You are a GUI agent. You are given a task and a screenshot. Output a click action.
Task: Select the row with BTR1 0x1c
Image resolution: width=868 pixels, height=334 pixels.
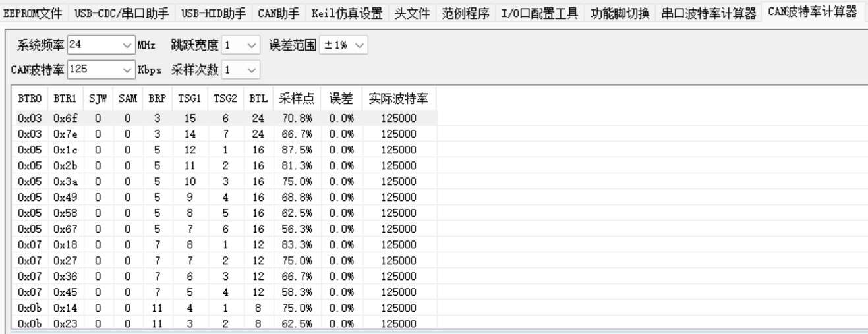[x=225, y=150]
